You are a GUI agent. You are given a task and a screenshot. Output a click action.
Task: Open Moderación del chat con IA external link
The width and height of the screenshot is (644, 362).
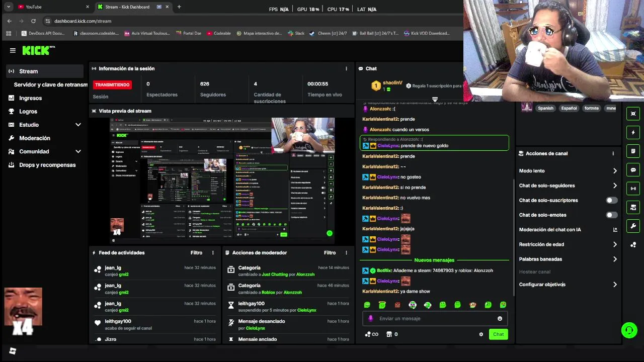(615, 230)
